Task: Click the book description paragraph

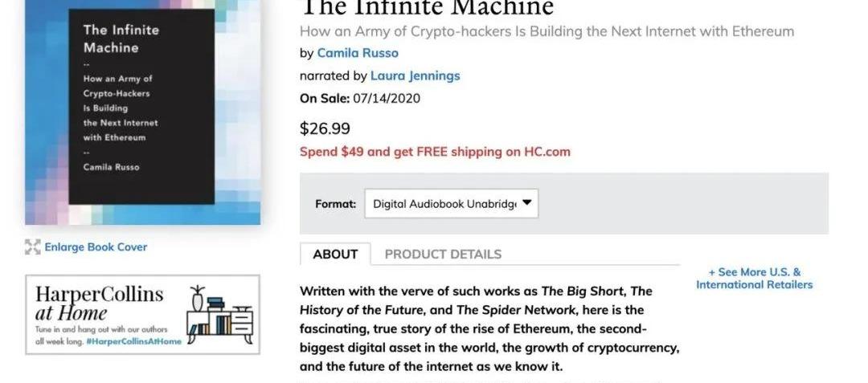Action: (489, 329)
